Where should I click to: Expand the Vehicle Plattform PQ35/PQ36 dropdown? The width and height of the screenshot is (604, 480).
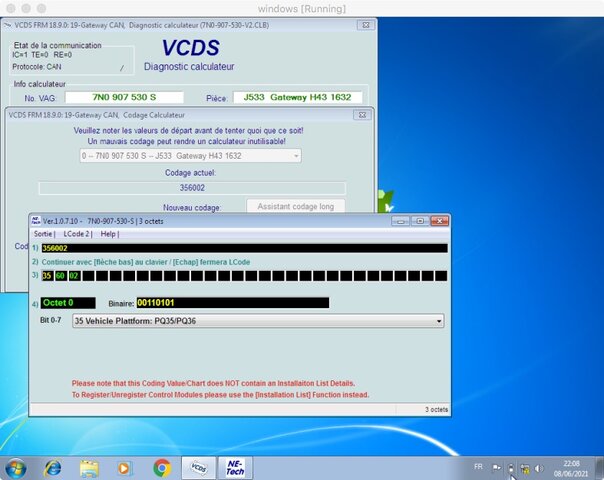coord(258,321)
